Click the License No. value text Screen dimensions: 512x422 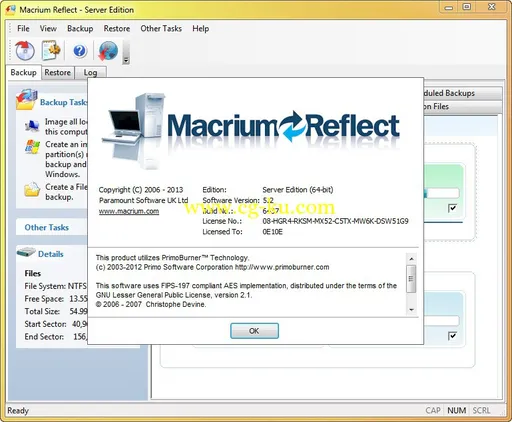pyautogui.click(x=335, y=221)
